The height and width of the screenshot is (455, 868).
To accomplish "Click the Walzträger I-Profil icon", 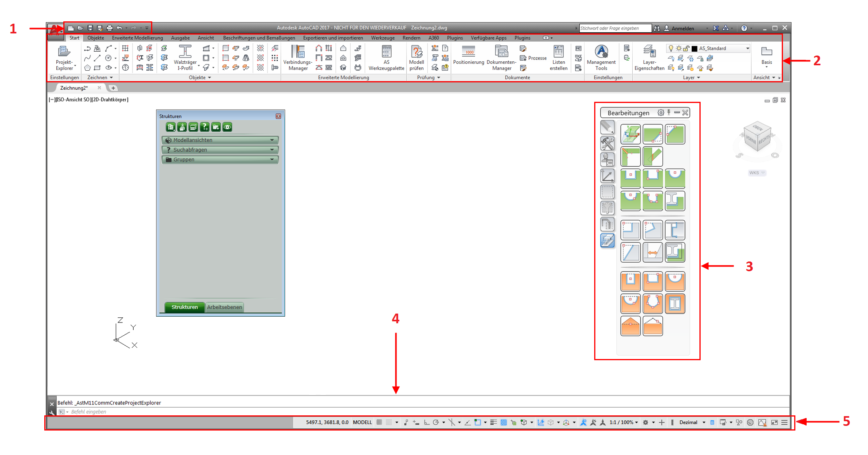I will [x=185, y=52].
